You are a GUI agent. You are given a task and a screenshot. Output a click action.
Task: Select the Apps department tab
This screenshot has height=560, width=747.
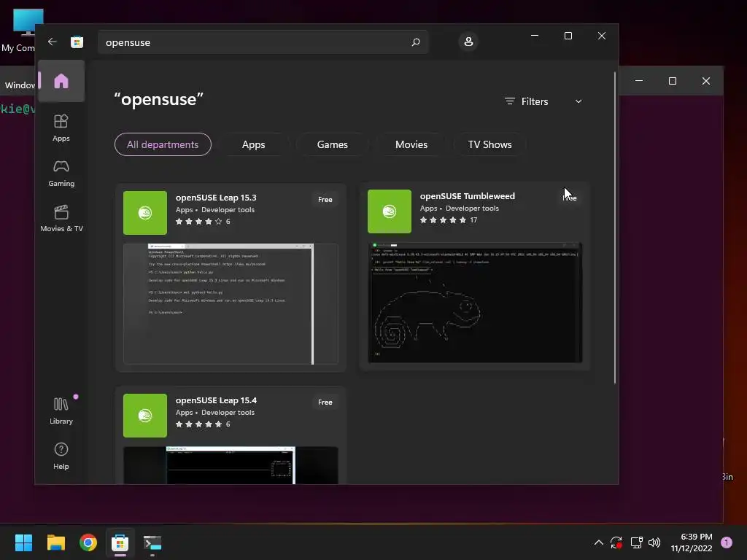pos(253,144)
